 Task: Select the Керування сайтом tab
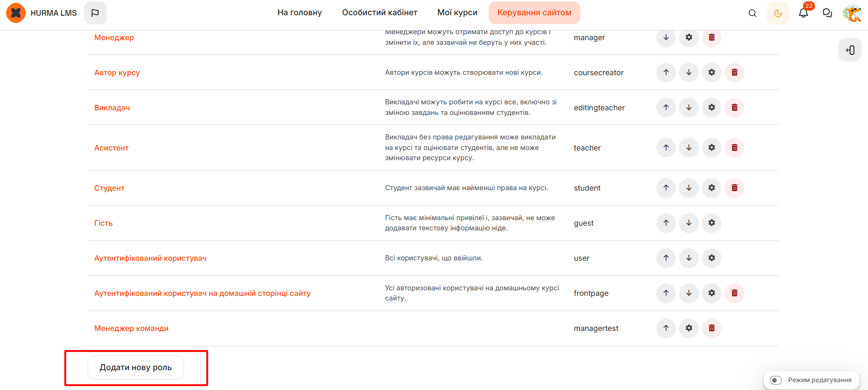[x=534, y=12]
